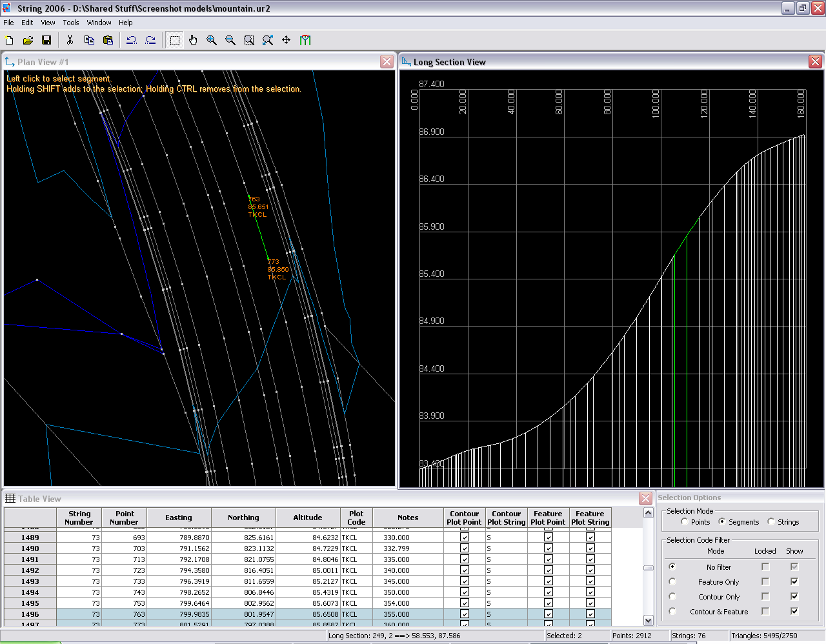Save the model using the floppy disk icon

click(x=46, y=40)
